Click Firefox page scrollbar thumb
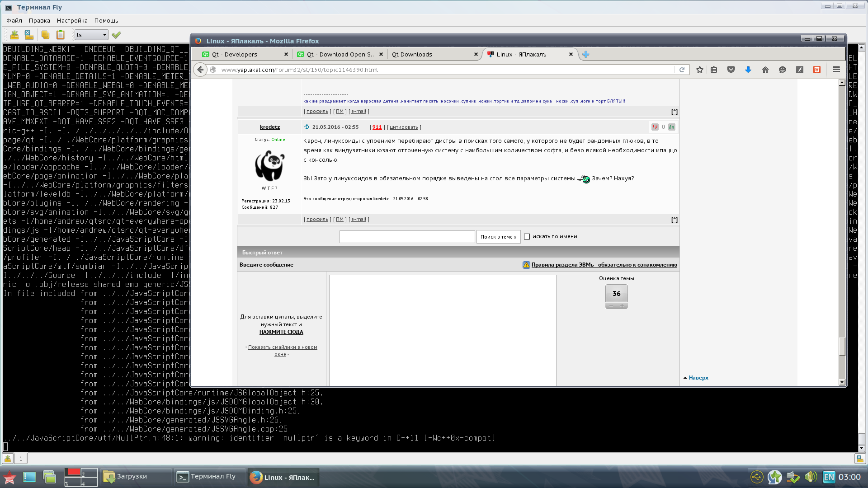Screen dimensions: 868x488 pyautogui.click(x=842, y=347)
